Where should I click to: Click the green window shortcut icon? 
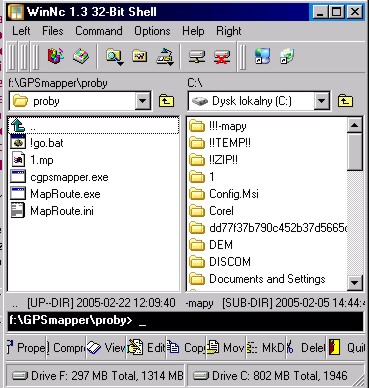tap(287, 56)
